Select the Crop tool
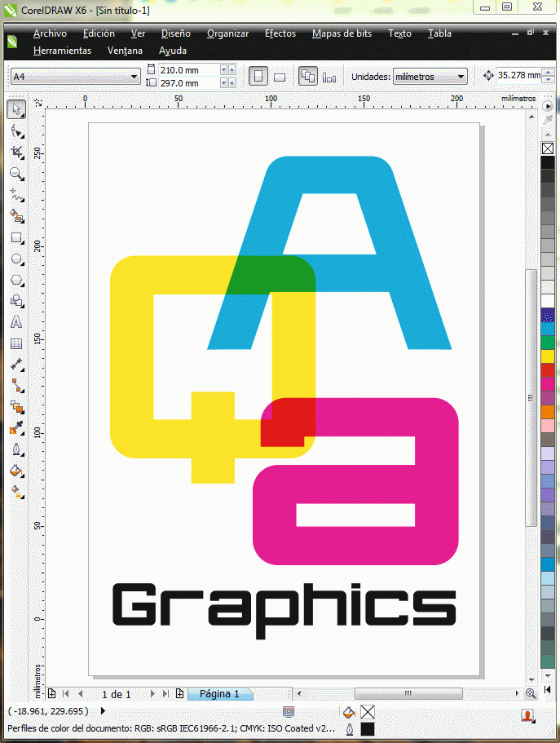The width and height of the screenshot is (560, 743). point(16,152)
